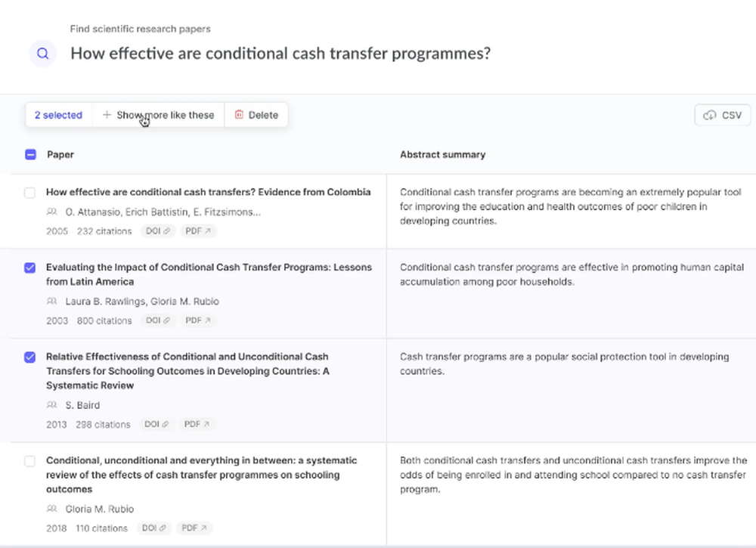Open the paper titled Evidence from Colombia
Image resolution: width=756 pixels, height=548 pixels.
[x=208, y=192]
